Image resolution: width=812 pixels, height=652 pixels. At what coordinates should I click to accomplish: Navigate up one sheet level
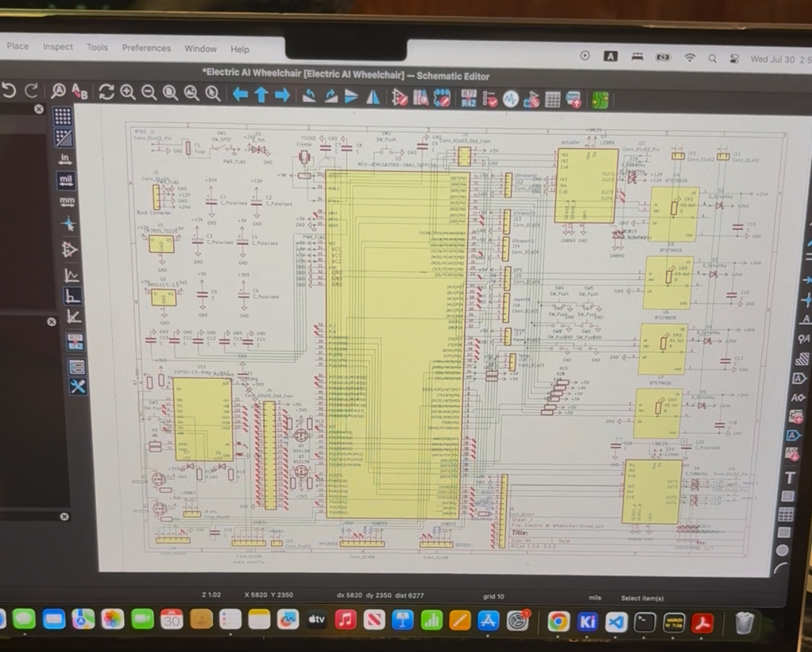coord(261,94)
